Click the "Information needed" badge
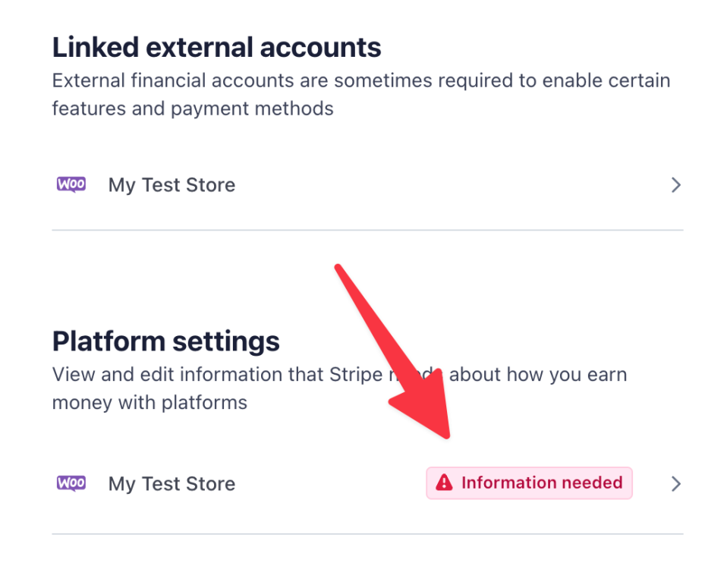This screenshot has width=727, height=588. pos(529,483)
